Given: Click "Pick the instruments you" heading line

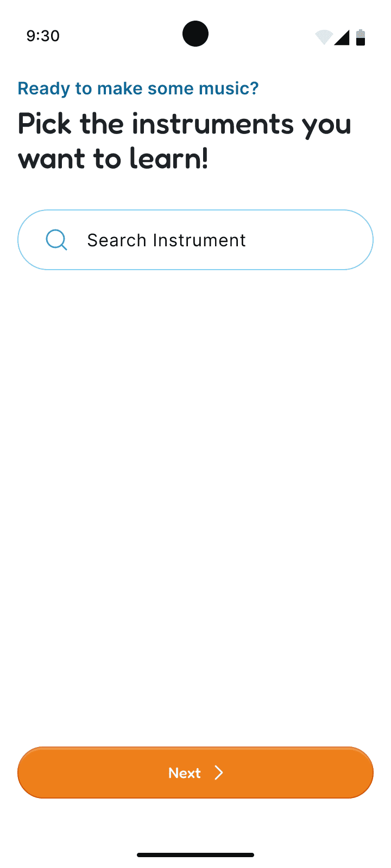Looking at the screenshot, I should click(x=185, y=124).
